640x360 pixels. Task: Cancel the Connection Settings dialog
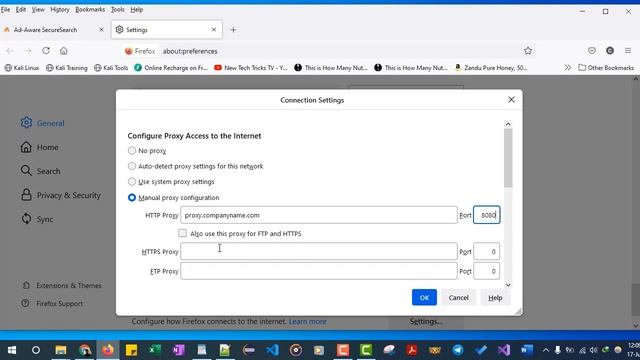point(458,298)
